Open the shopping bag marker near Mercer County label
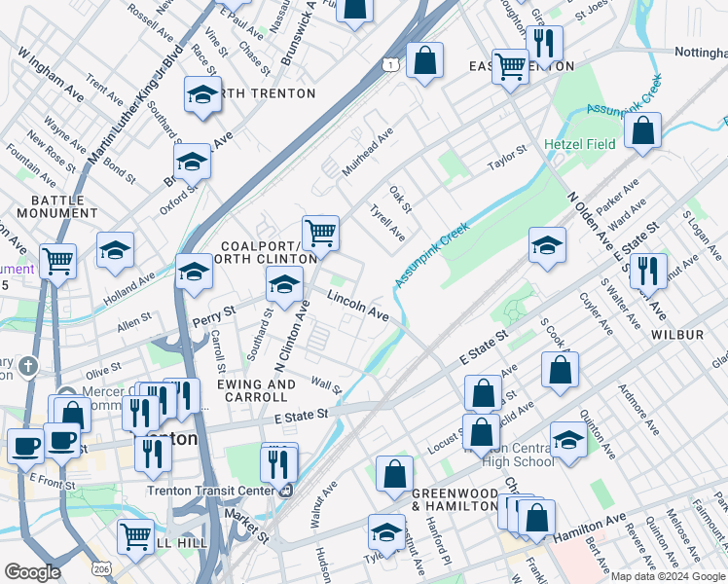This screenshot has height=584, width=728. click(73, 417)
